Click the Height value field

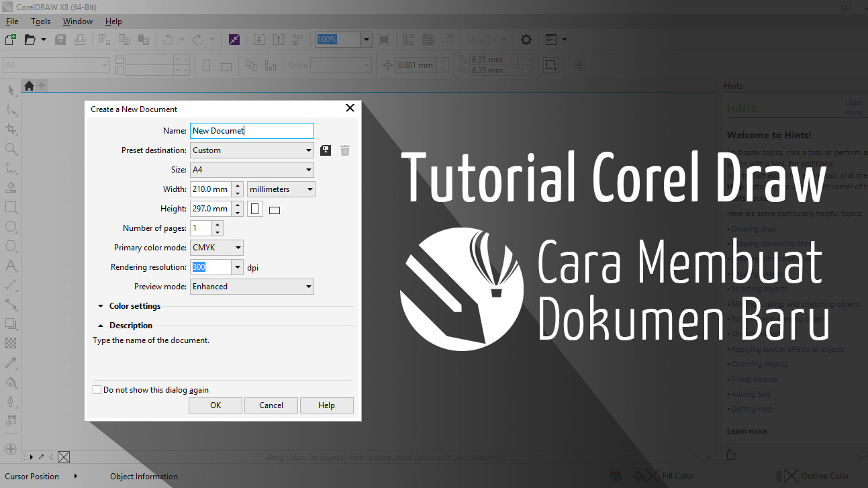(211, 209)
